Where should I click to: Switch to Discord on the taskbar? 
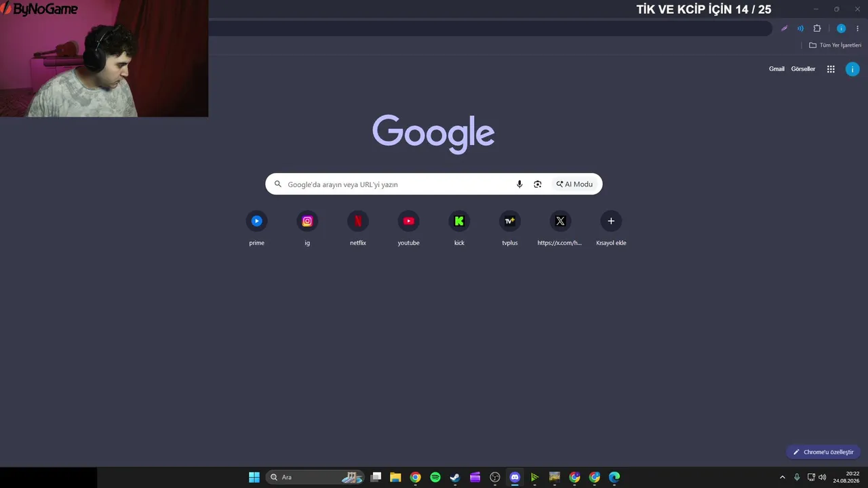[x=515, y=477]
